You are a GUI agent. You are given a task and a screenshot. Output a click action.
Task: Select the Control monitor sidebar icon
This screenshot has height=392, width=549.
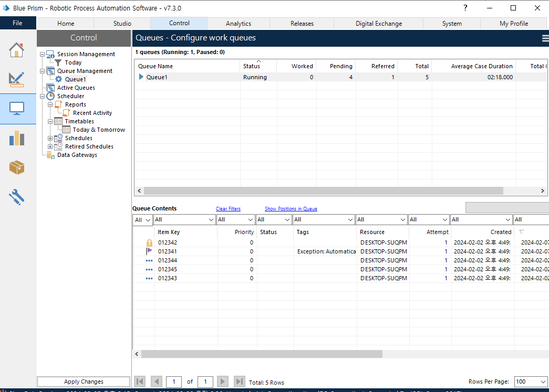(16, 109)
